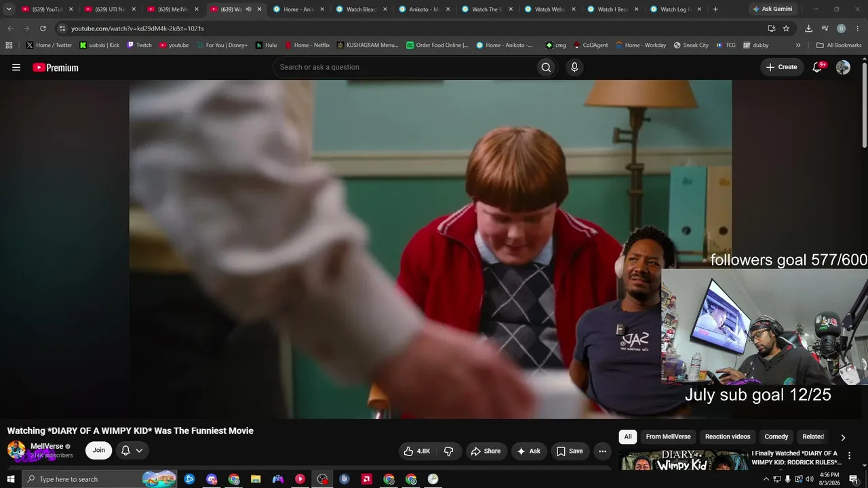
Task: Go to YouTube Premium home logo
Action: (56, 67)
